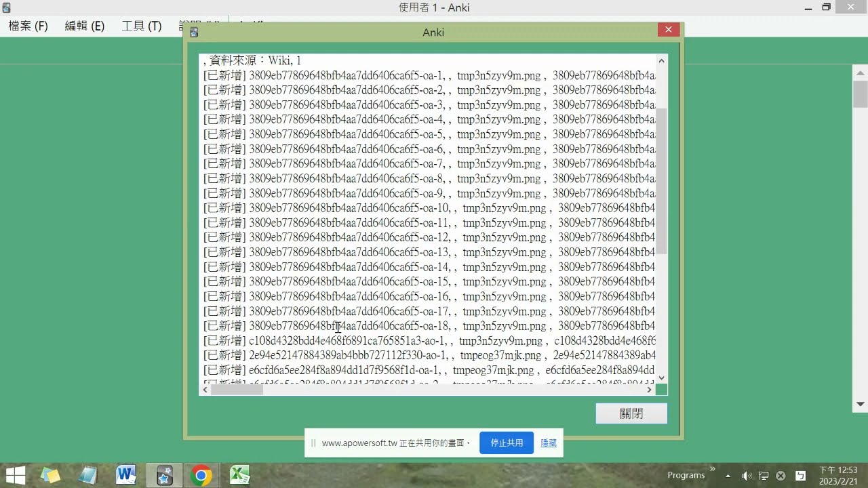Open clock and date in taskbar
Viewport: 868px width, 488px height.
839,475
